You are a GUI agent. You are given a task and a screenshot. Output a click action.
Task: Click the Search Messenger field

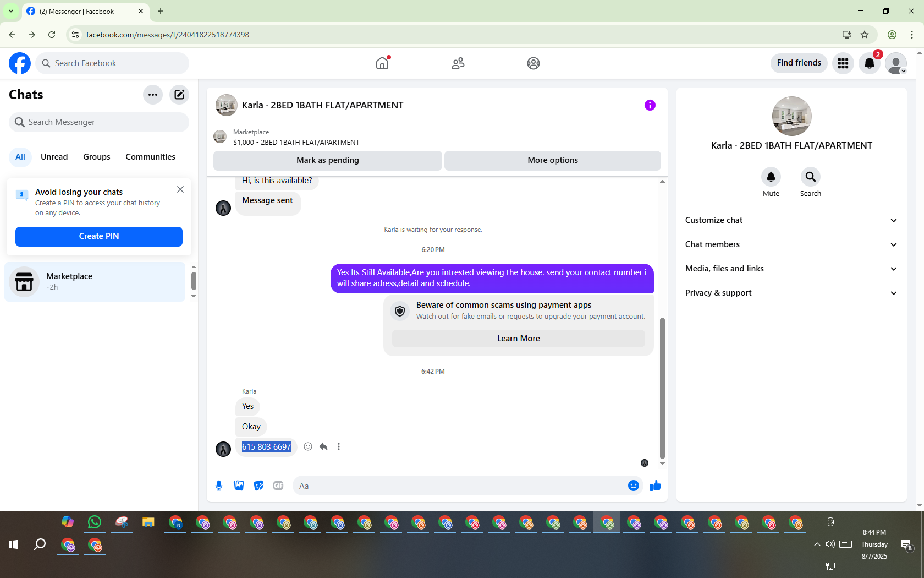[99, 122]
